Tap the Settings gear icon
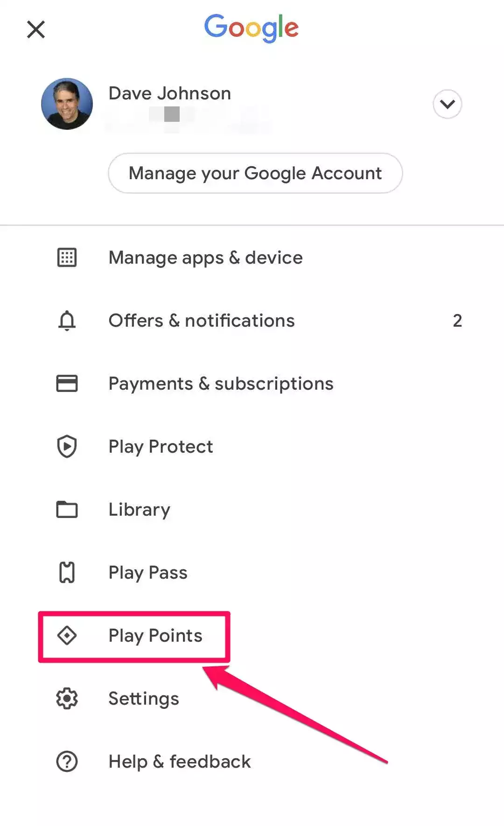504x826 pixels. 67,699
